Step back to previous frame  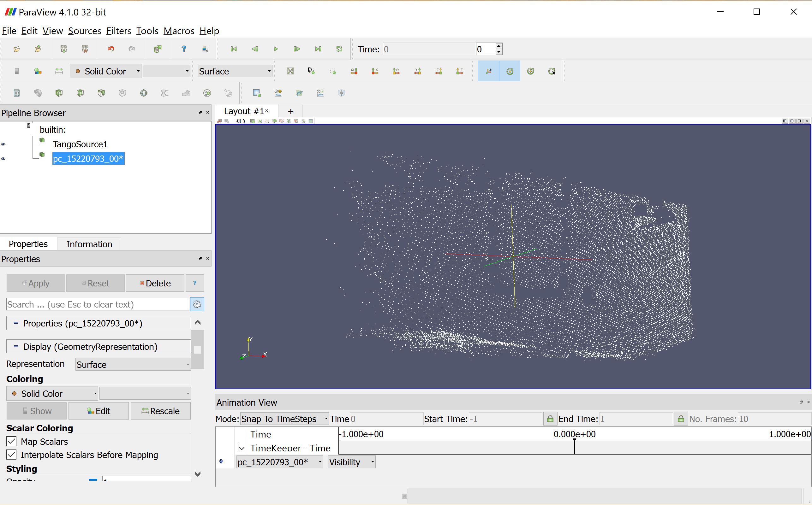255,49
